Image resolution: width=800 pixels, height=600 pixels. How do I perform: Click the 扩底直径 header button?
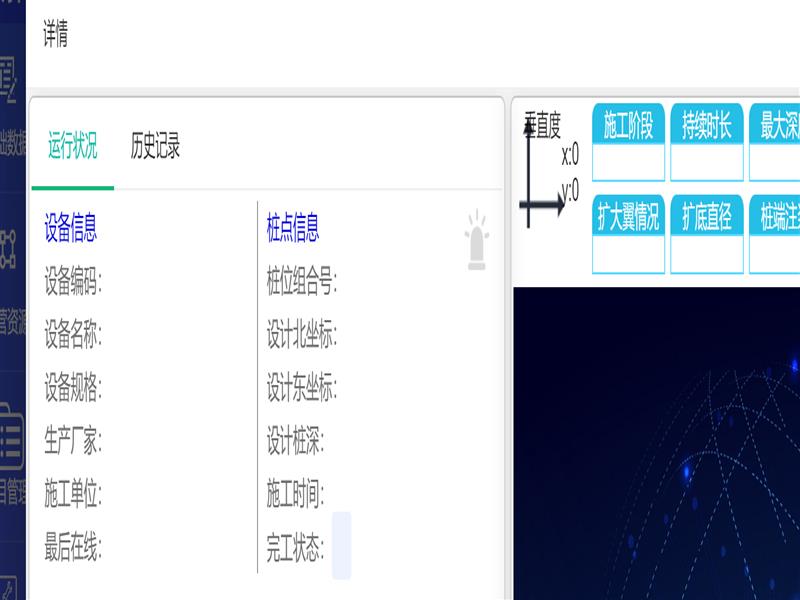(706, 216)
